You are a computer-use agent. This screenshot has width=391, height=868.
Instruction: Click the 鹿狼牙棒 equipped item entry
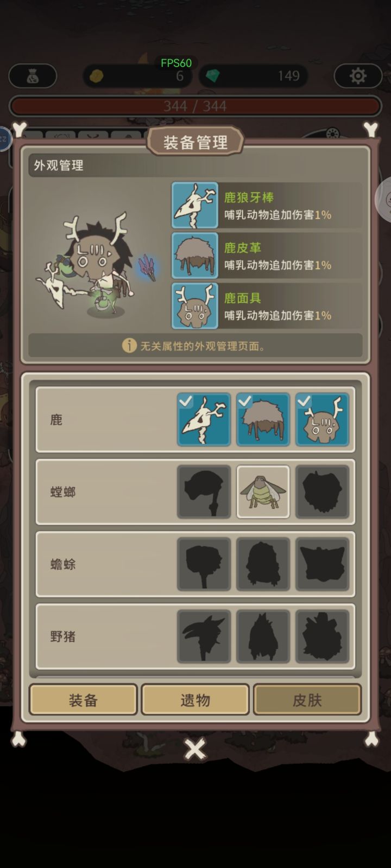point(267,206)
